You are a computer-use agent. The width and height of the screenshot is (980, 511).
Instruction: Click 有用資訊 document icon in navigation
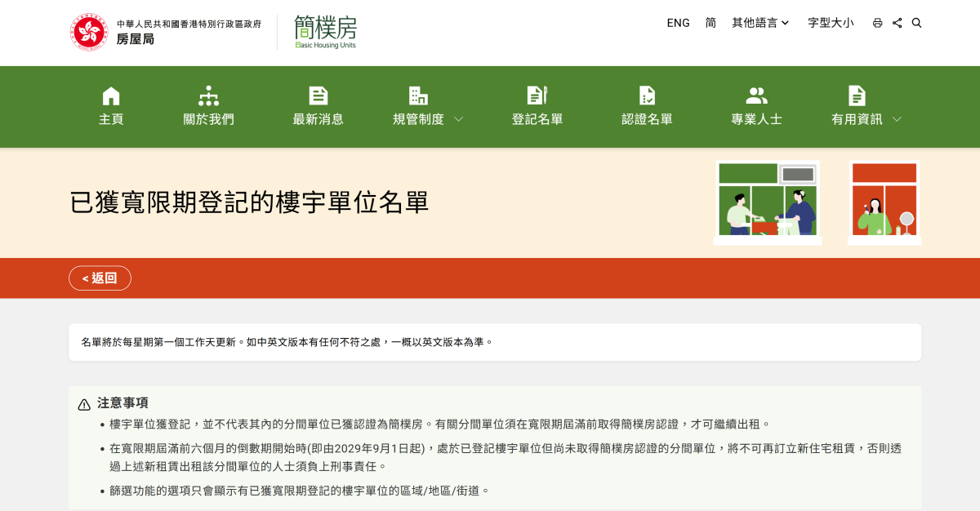point(856,96)
